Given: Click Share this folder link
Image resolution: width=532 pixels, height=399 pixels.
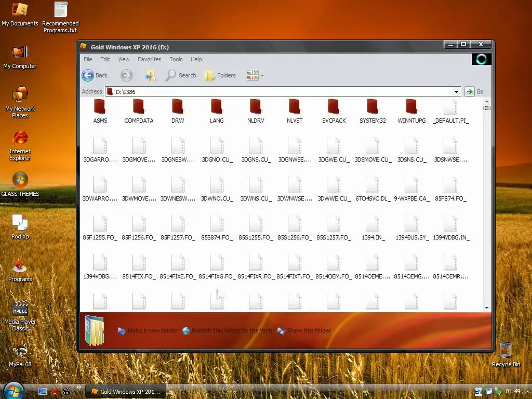Looking at the screenshot, I should tap(304, 330).
